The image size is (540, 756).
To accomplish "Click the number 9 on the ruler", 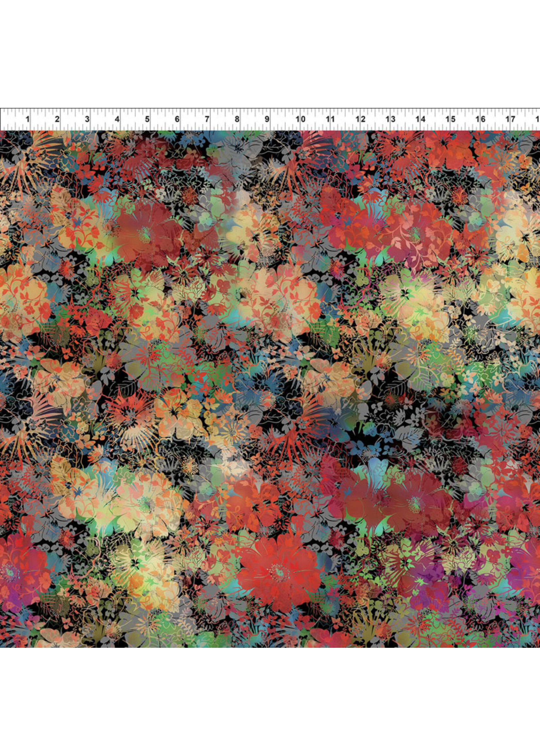I will point(267,119).
